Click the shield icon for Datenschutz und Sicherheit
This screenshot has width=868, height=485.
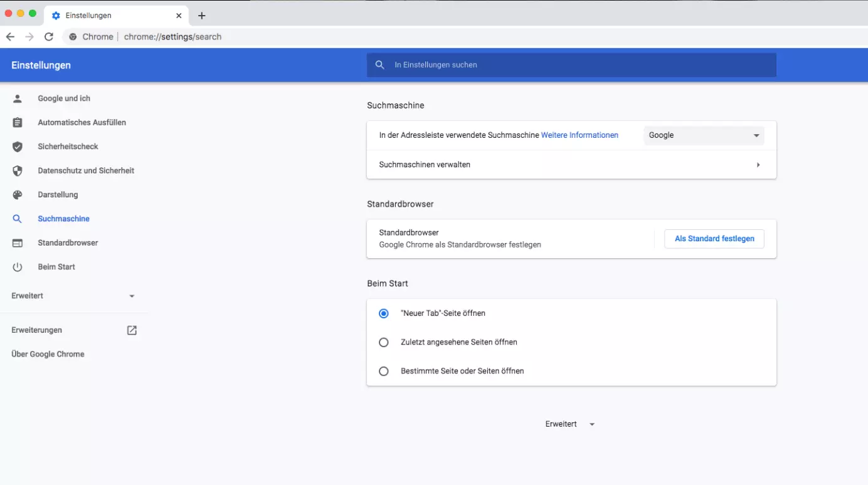[18, 170]
